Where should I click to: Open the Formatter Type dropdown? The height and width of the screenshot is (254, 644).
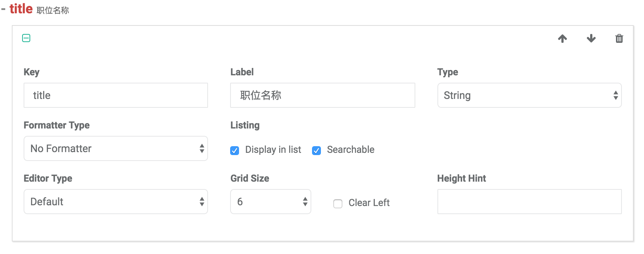[116, 148]
